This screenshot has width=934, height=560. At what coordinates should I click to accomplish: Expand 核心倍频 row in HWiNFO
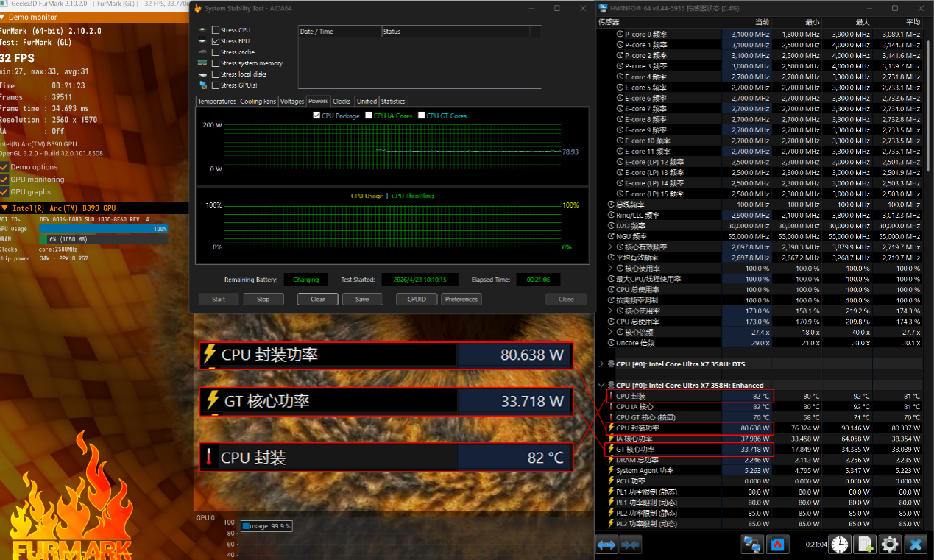pyautogui.click(x=611, y=332)
